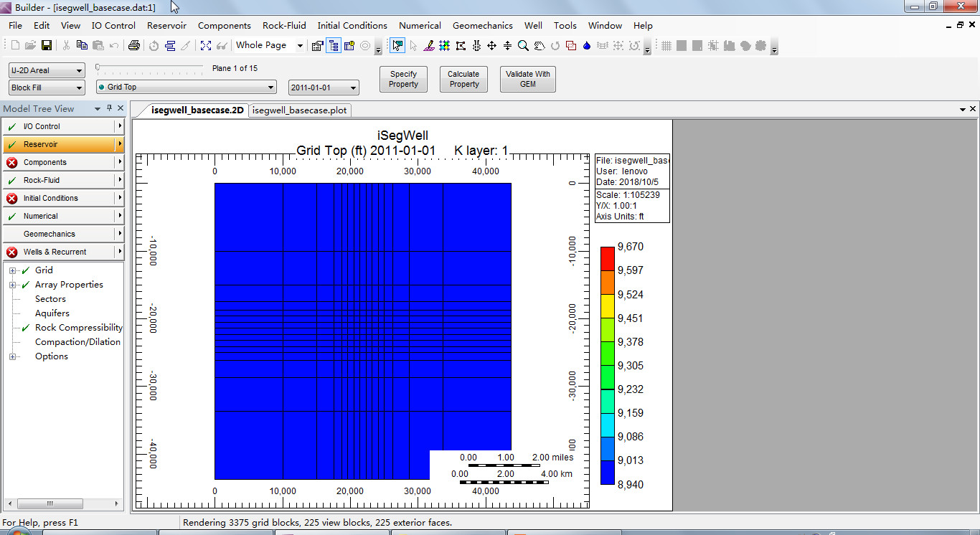Open the Geomechanics menu

coord(482,25)
